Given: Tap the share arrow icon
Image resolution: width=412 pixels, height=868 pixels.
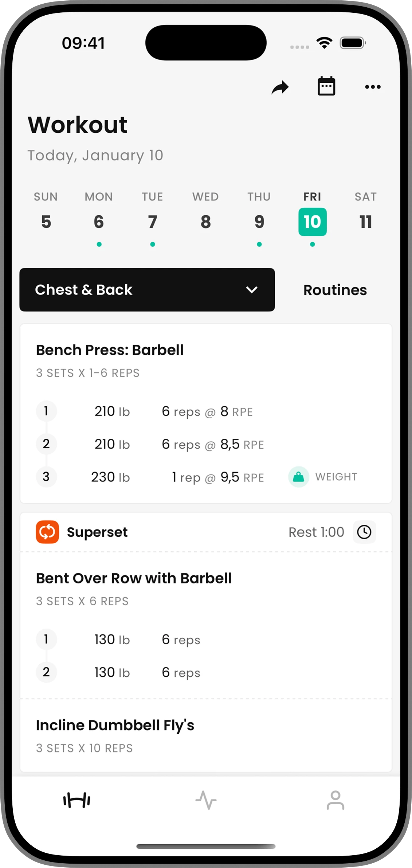Looking at the screenshot, I should tap(280, 87).
